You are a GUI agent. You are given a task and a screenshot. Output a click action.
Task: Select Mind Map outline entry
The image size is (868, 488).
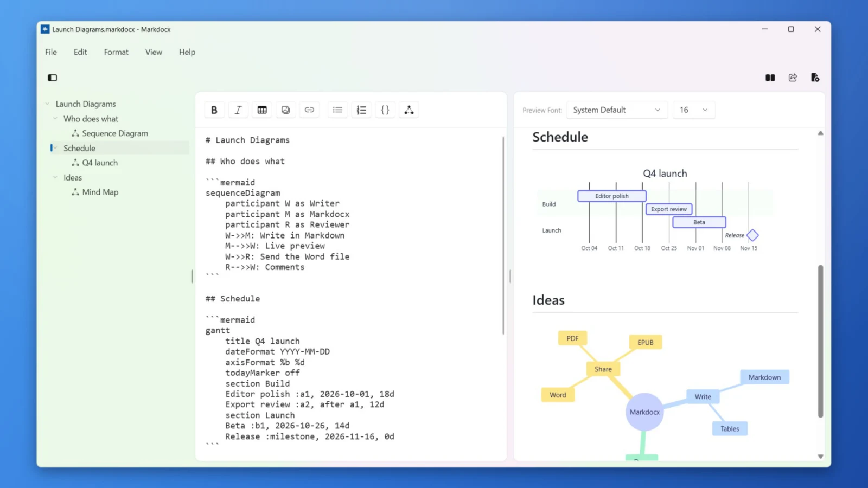click(100, 192)
